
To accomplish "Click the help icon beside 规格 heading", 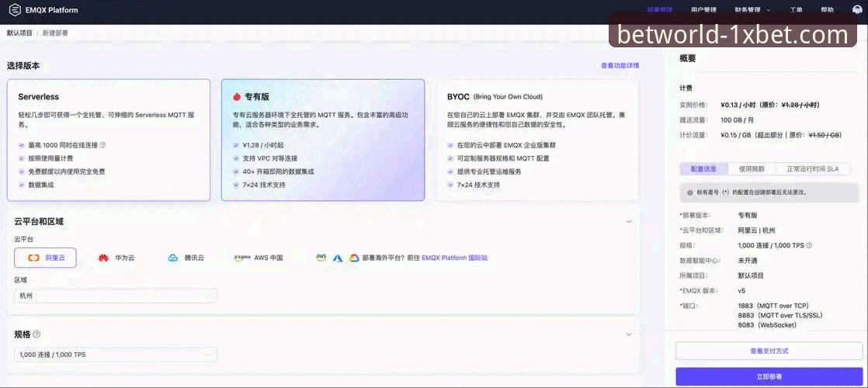I will (36, 334).
